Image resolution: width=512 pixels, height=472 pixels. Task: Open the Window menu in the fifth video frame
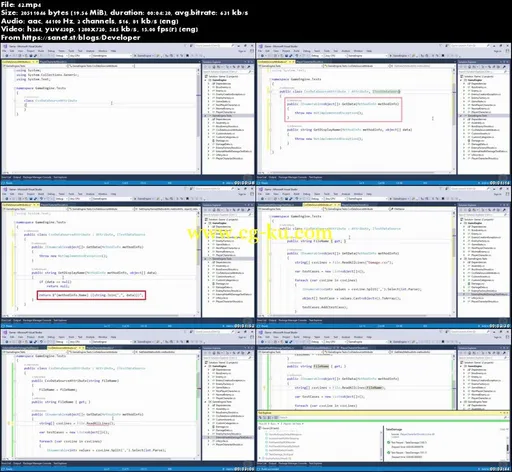103,337
